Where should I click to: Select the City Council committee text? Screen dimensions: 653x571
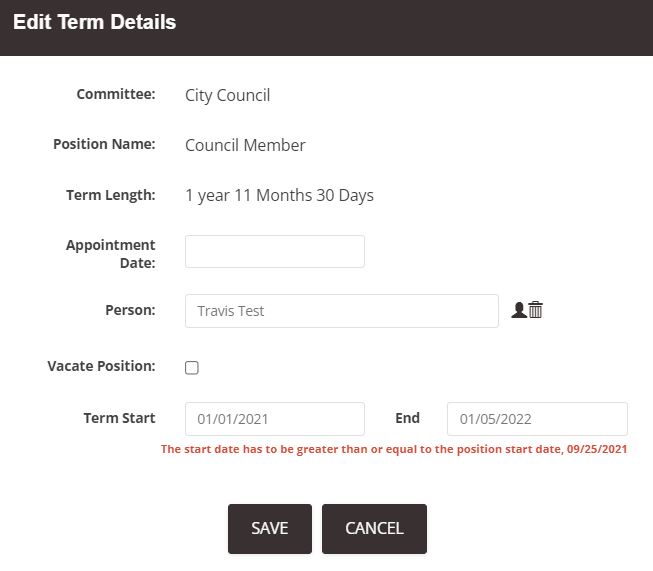click(227, 95)
